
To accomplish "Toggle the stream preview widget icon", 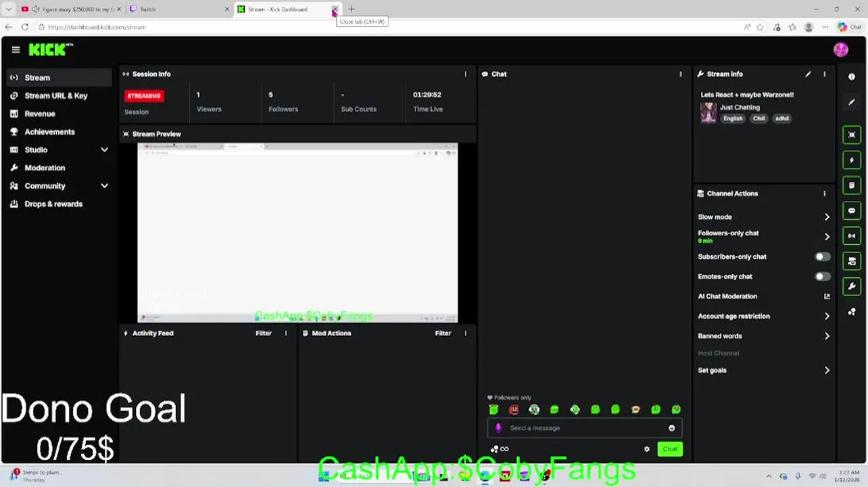I will coord(852,135).
